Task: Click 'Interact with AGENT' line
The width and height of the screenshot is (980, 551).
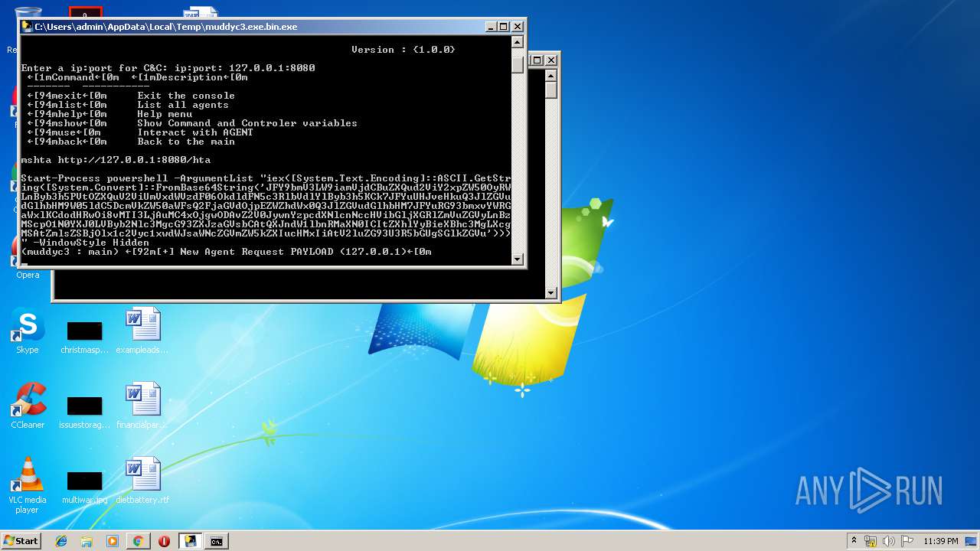Action: 195,132
